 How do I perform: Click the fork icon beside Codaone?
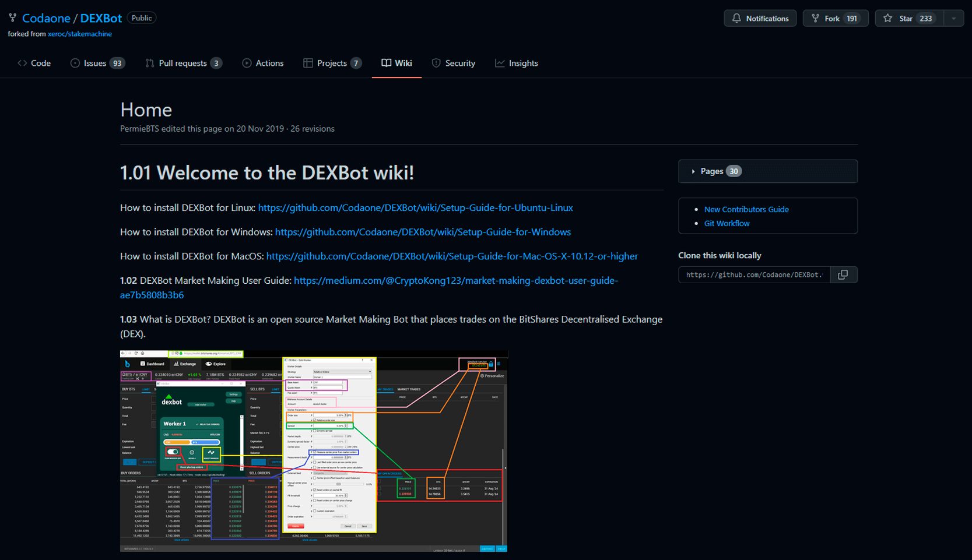click(x=12, y=18)
